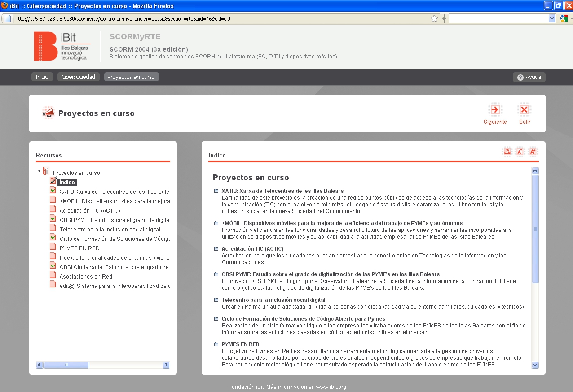Viewport: 573px width, 392px height.
Task: Print the Índice content with the printer icon
Action: point(507,152)
